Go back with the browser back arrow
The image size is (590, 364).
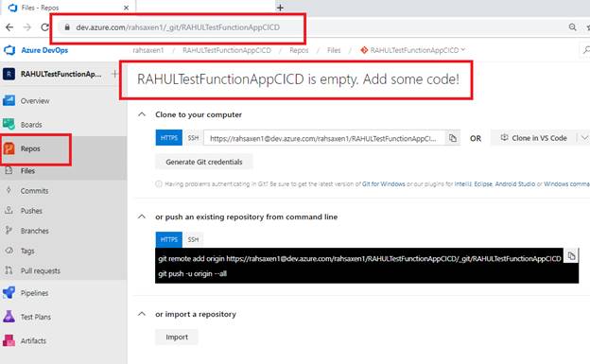(x=9, y=27)
